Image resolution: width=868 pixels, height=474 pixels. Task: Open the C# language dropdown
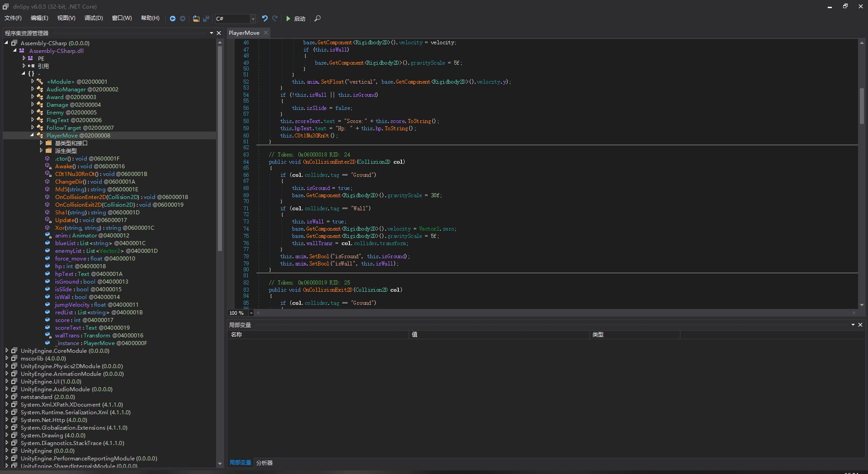253,19
